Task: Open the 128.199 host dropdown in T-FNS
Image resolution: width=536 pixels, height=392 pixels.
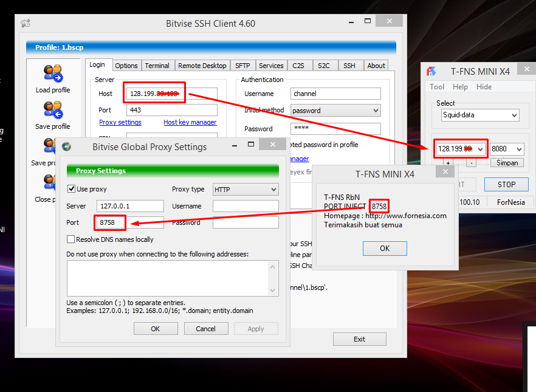Action: (x=480, y=149)
